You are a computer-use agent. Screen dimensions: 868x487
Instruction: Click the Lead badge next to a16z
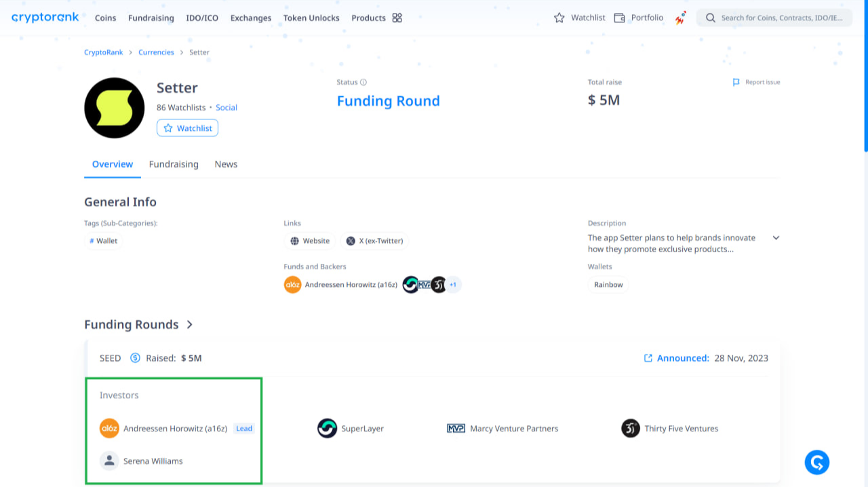(244, 429)
